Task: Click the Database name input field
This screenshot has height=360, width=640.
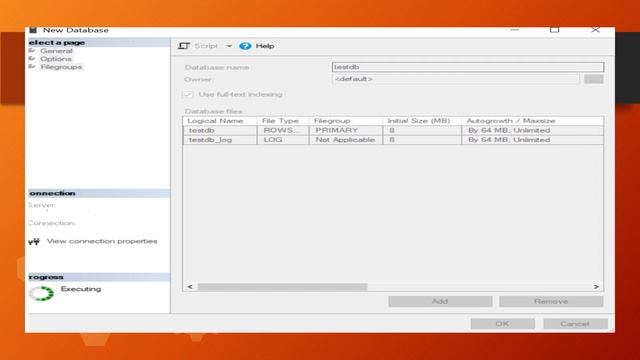Action: (x=468, y=67)
